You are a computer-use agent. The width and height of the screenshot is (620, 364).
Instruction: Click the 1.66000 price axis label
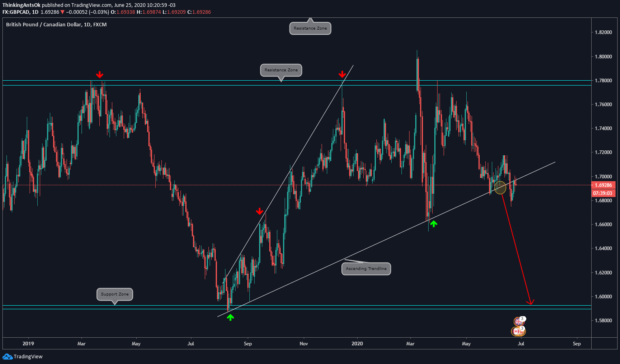point(603,225)
